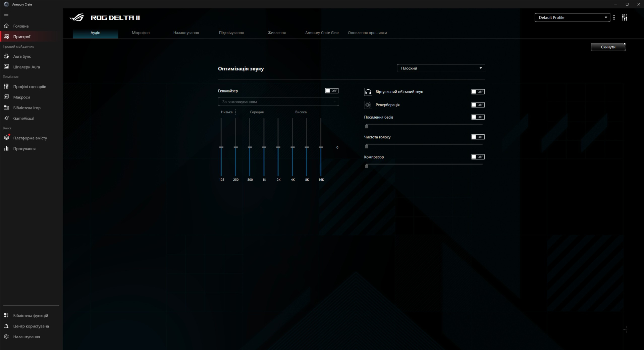
Task: Click the Платформа вмісту icon
Action: [x=6, y=138]
